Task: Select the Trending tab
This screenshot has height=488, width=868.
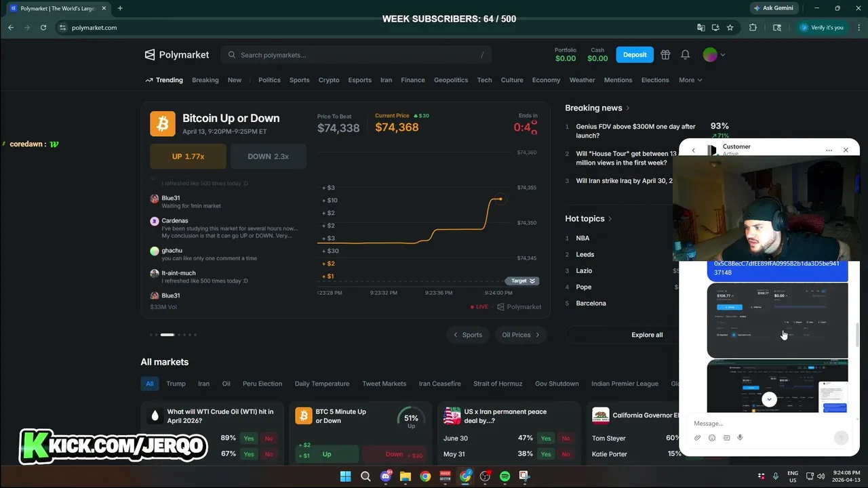Action: coord(164,80)
